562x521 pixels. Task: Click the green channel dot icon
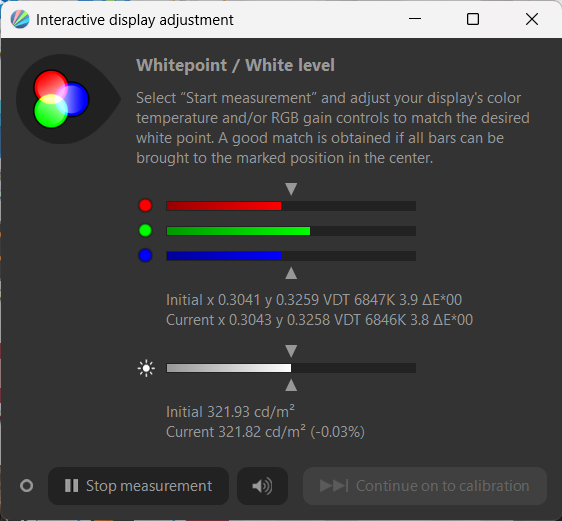[x=145, y=230]
